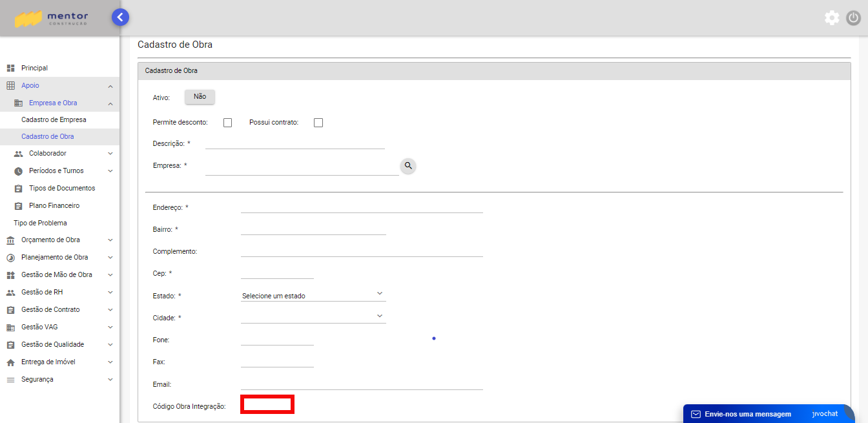868x423 pixels.
Task: Click the Gestão de Qualidade clipboard icon
Action: (x=10, y=345)
